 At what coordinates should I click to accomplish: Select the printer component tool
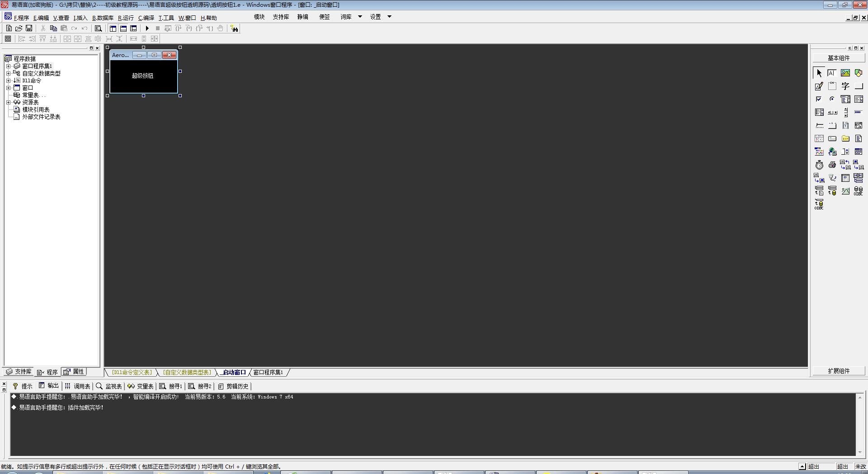[x=832, y=165]
